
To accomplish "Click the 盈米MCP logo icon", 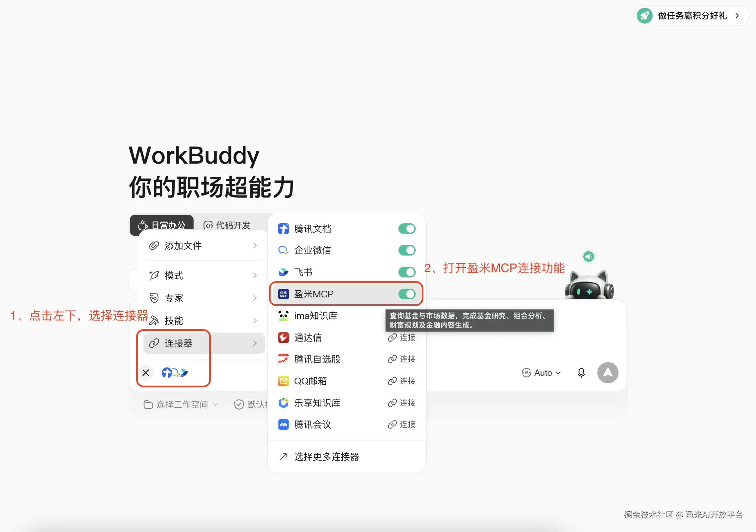I will pos(283,294).
